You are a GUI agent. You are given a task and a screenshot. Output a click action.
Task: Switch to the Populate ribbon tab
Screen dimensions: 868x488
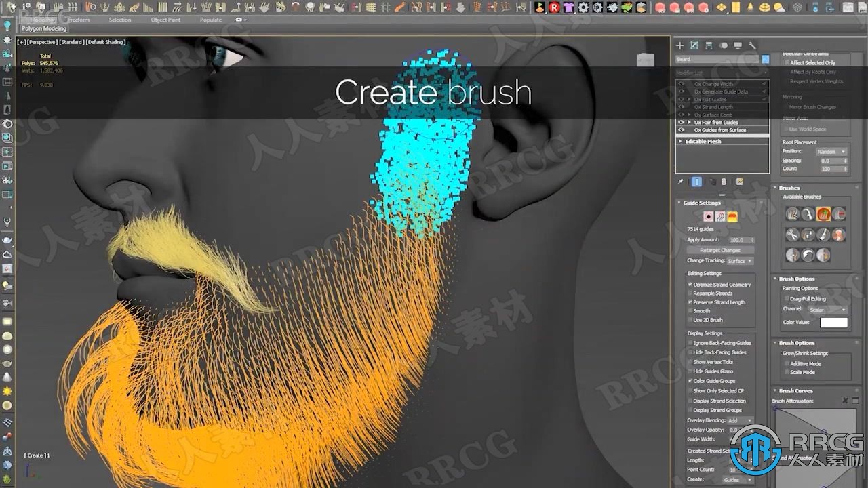(x=210, y=20)
